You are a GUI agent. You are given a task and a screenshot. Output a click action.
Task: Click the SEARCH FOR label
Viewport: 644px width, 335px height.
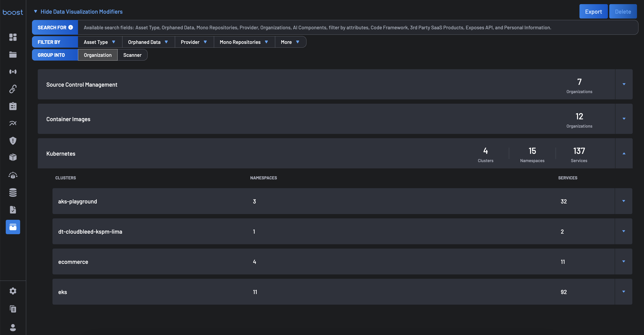tap(52, 27)
